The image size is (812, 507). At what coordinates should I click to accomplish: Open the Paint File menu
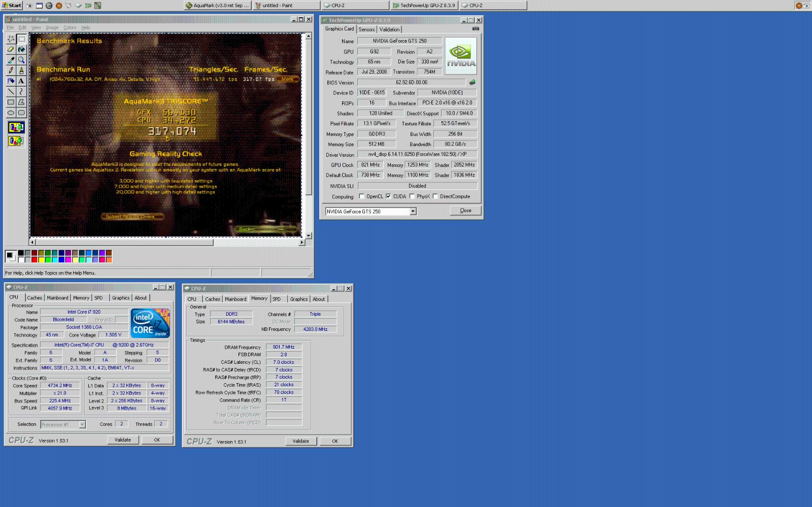click(10, 27)
